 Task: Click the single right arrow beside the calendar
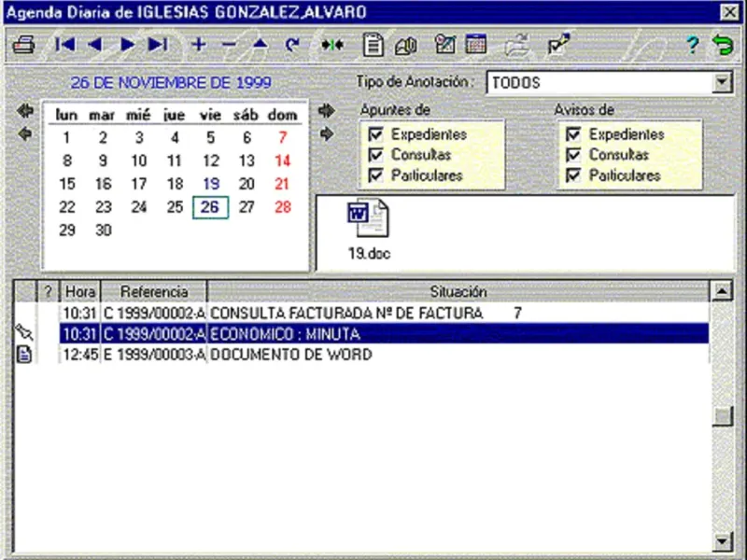tap(326, 133)
